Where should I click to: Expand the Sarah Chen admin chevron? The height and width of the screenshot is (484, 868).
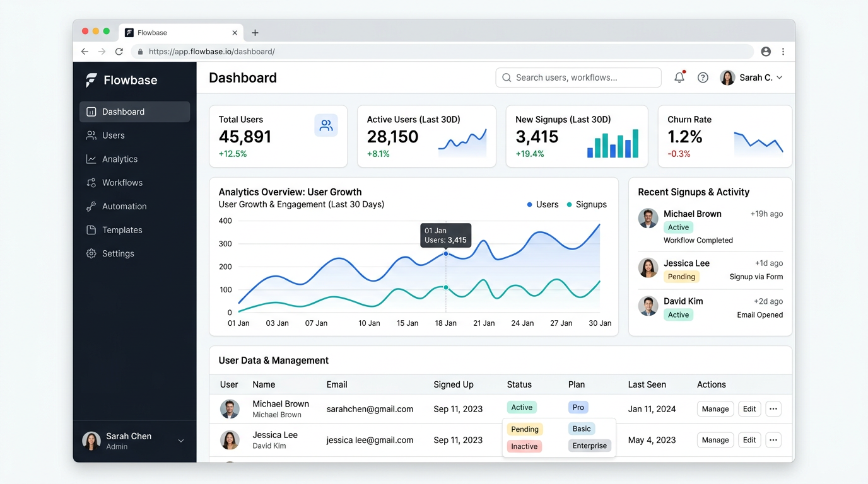click(181, 441)
